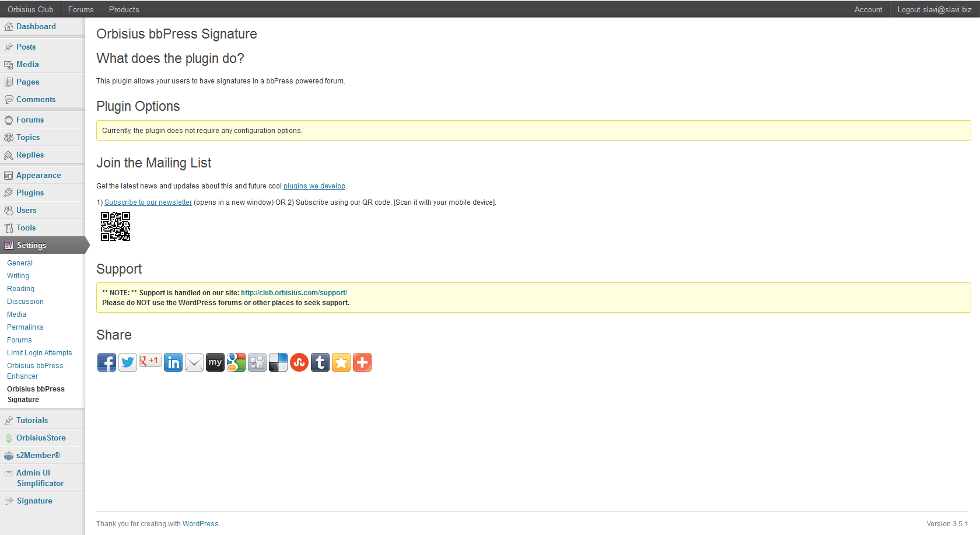Screen dimensions: 980x535
Task: Click the "does not require any configuration options" notice
Action: tap(533, 131)
